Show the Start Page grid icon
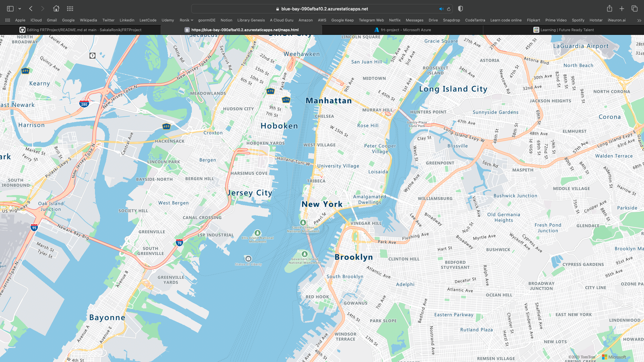Image resolution: width=644 pixels, height=362 pixels. 70,9
